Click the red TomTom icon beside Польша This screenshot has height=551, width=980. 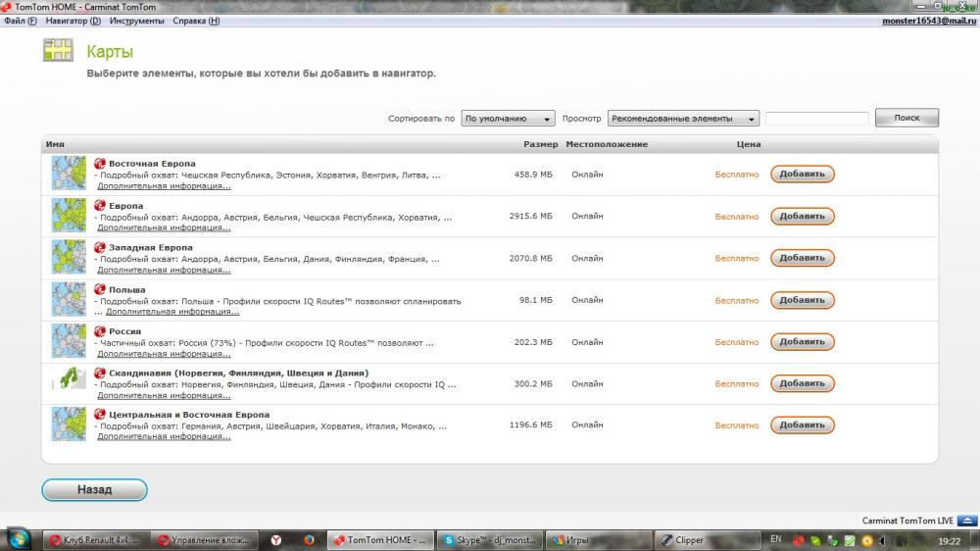coord(99,289)
